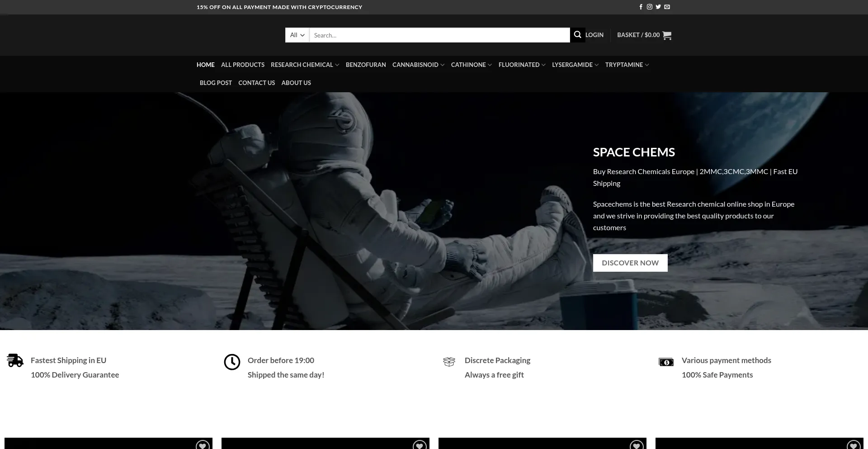The image size is (868, 449).
Task: Open the All category search dropdown
Action: click(297, 35)
